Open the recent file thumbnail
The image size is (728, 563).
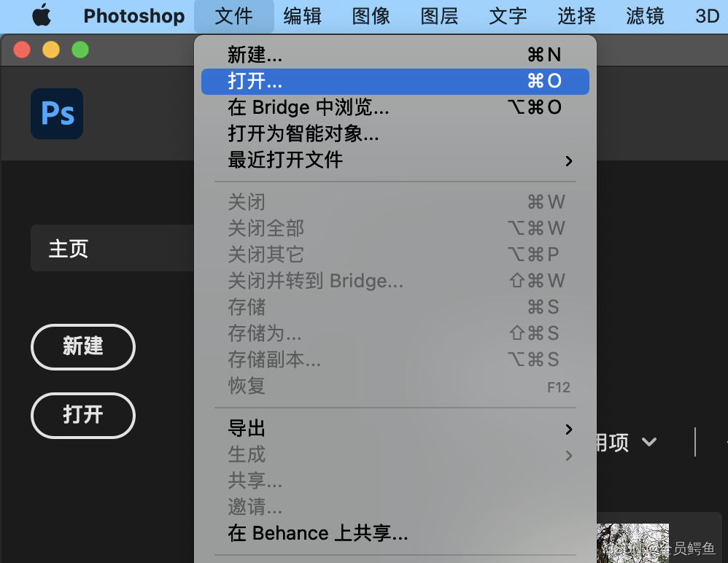632,543
